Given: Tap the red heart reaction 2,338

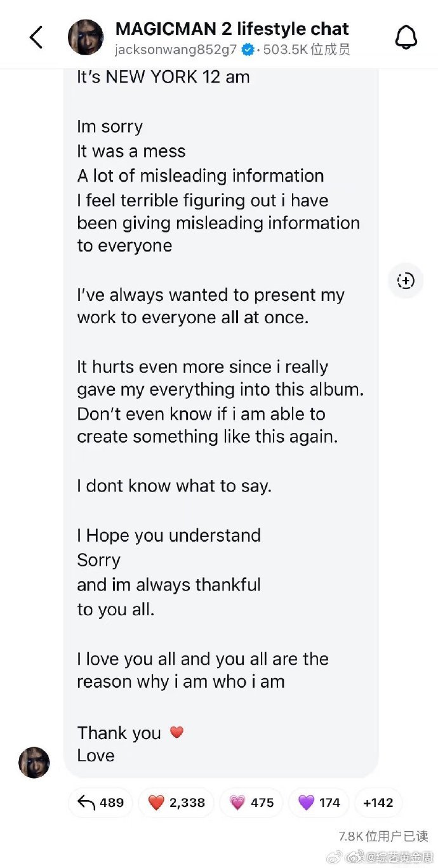Looking at the screenshot, I should [176, 803].
